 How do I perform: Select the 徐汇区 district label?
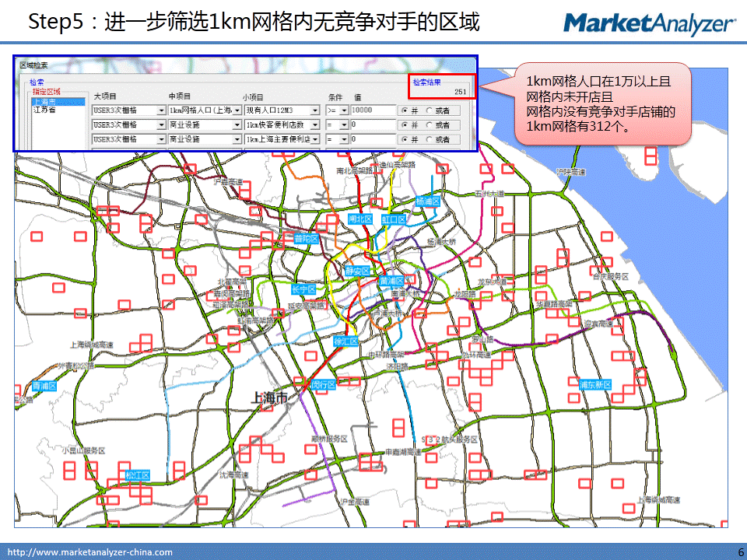pyautogui.click(x=344, y=341)
